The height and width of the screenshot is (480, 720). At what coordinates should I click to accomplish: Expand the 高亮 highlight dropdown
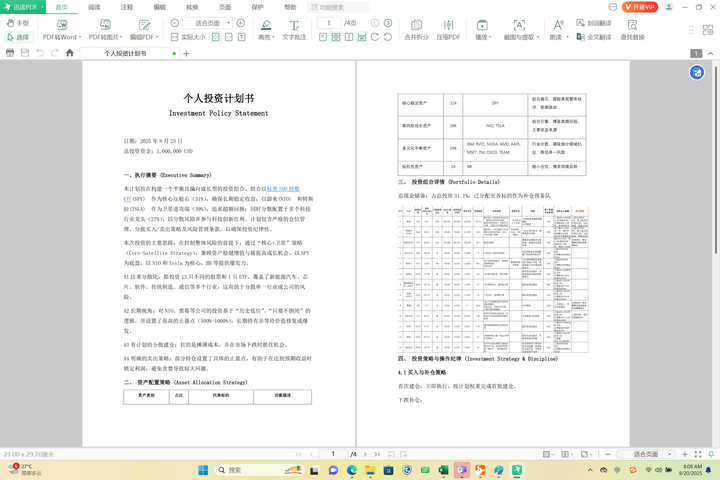[275, 37]
